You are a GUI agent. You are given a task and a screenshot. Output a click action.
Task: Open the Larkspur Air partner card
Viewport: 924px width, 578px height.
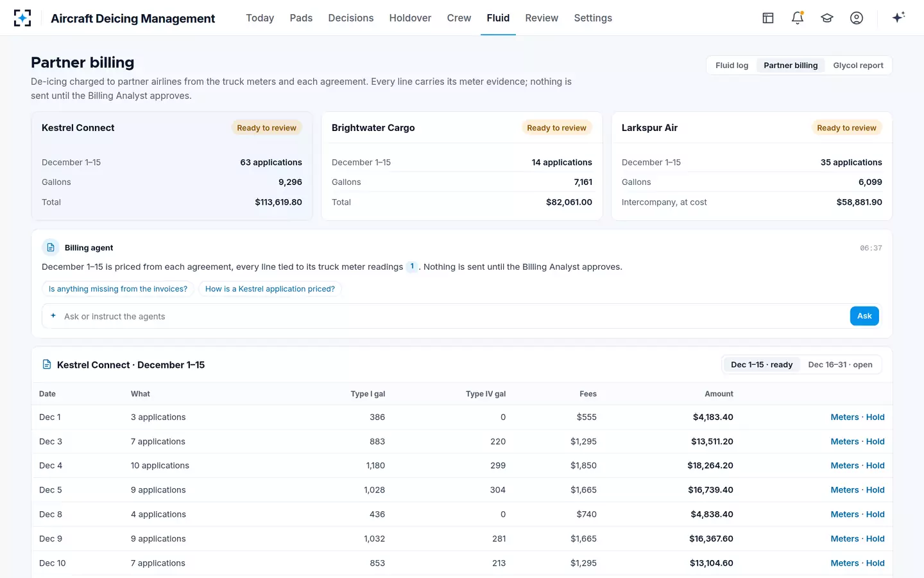click(x=752, y=166)
